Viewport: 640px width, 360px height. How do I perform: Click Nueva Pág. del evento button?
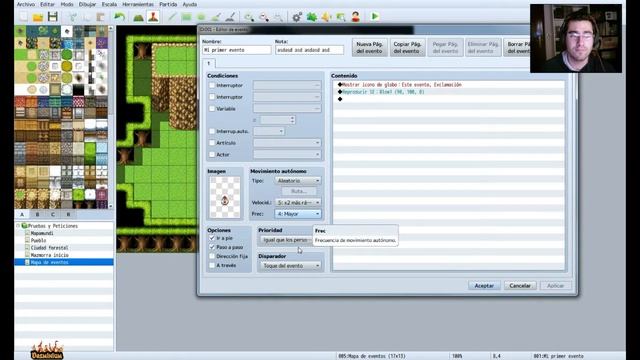click(369, 47)
